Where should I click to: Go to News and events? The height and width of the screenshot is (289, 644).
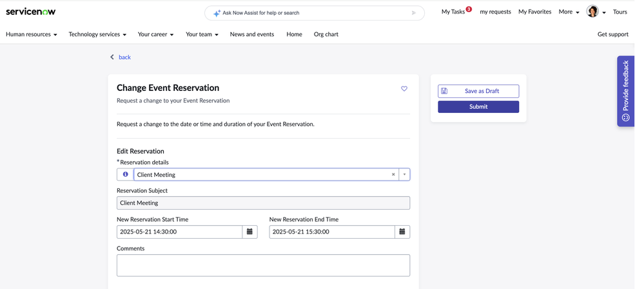pyautogui.click(x=252, y=34)
